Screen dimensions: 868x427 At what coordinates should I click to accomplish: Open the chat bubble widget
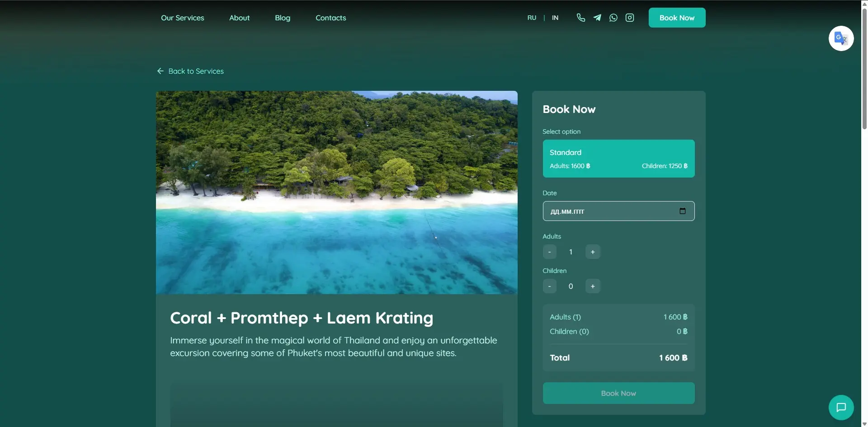tap(841, 408)
